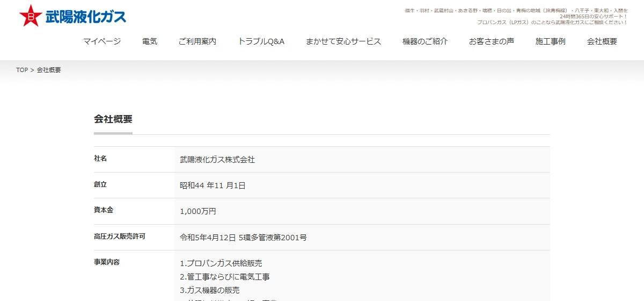Open the お客さまの声 menu item
The width and height of the screenshot is (644, 301).
pyautogui.click(x=492, y=41)
